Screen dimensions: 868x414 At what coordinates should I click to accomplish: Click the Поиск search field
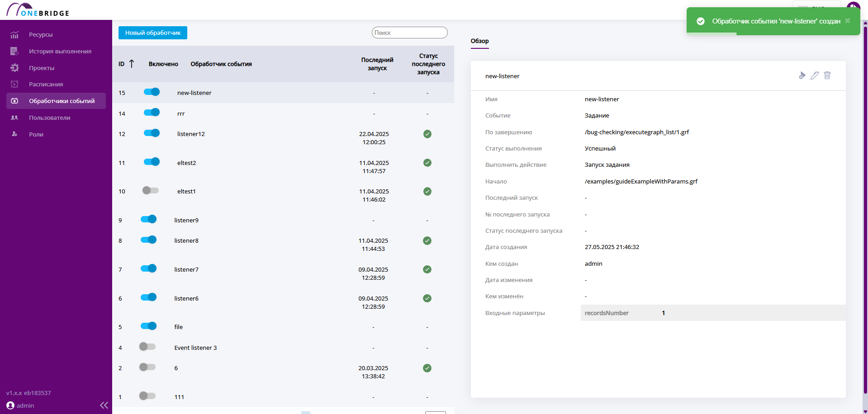pyautogui.click(x=410, y=33)
